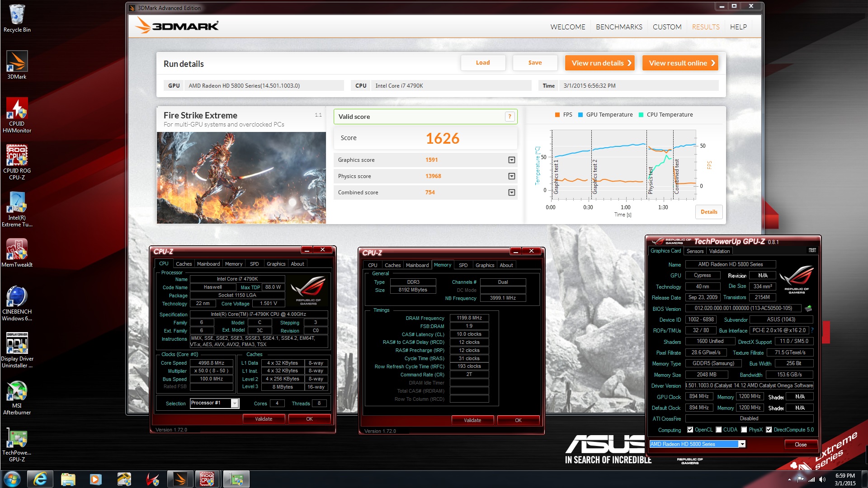Switch to the Sensors tab in GPU-Z
This screenshot has width=868, height=488.
pos(695,251)
